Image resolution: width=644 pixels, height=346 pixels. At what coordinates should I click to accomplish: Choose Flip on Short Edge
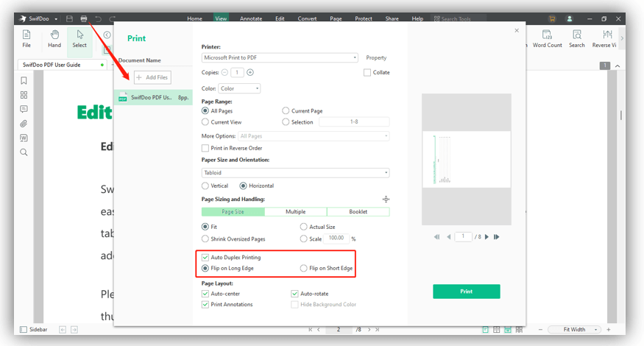click(x=303, y=268)
